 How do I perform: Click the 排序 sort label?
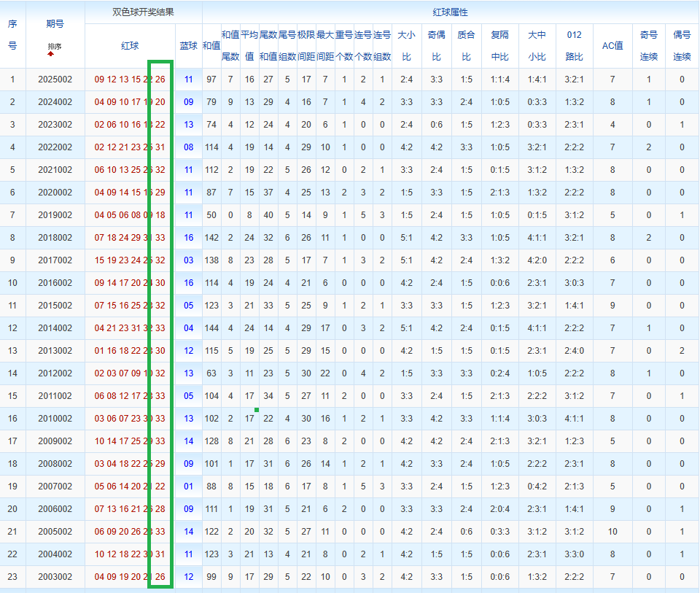[55, 46]
